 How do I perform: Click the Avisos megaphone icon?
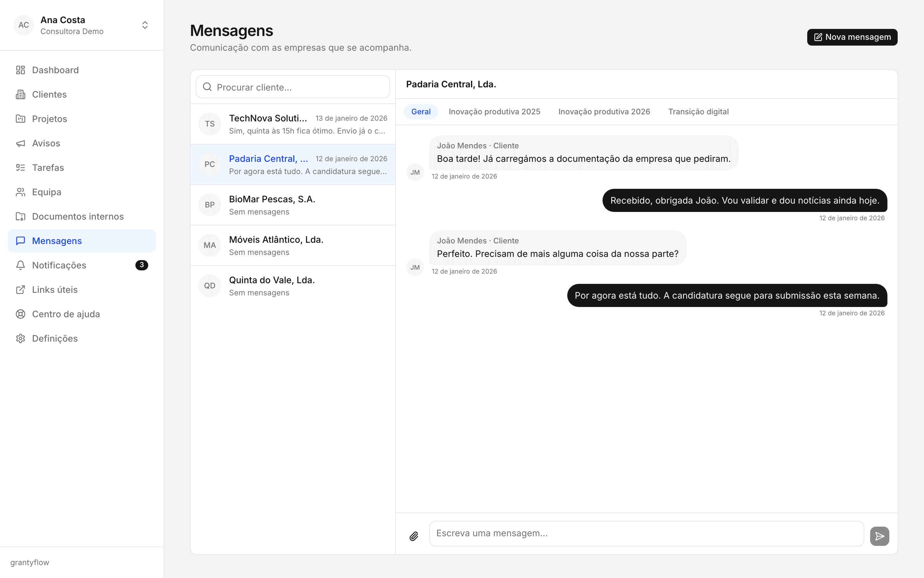pos(21,143)
